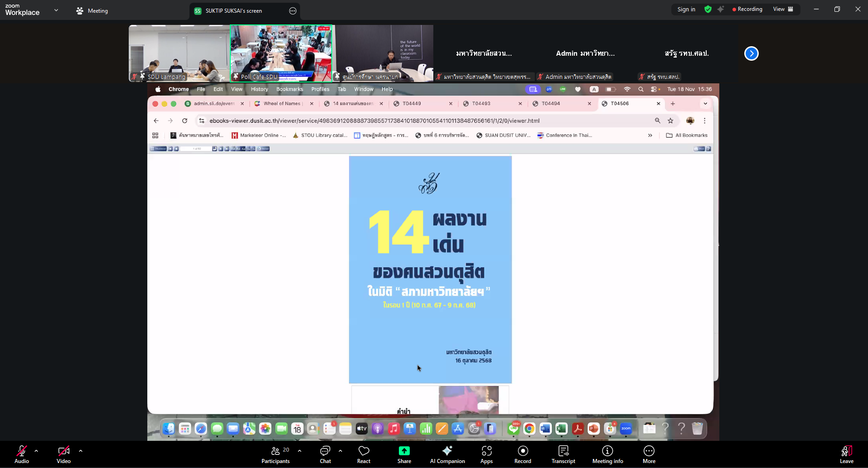The width and height of the screenshot is (868, 468).
Task: Leave the meeting
Action: pyautogui.click(x=846, y=454)
